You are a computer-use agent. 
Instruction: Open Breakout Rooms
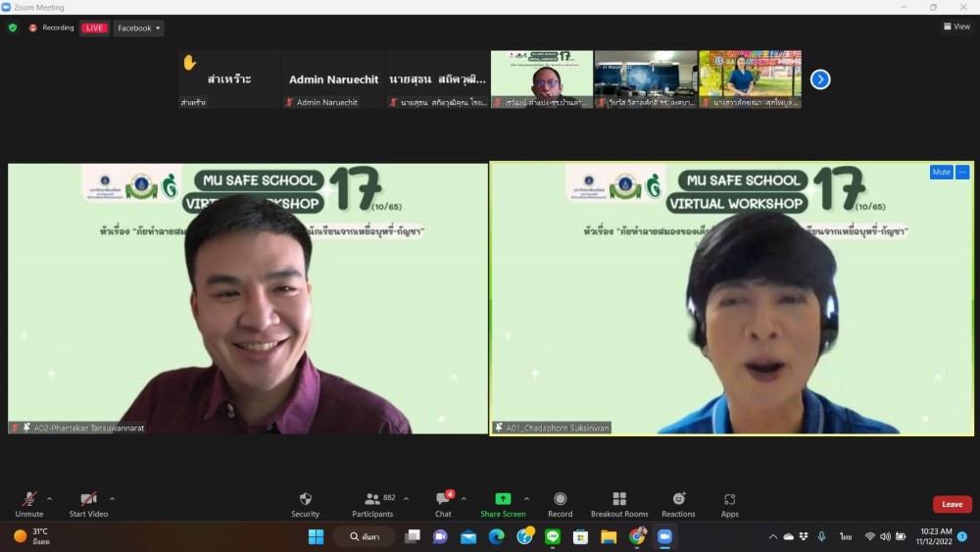(619, 499)
